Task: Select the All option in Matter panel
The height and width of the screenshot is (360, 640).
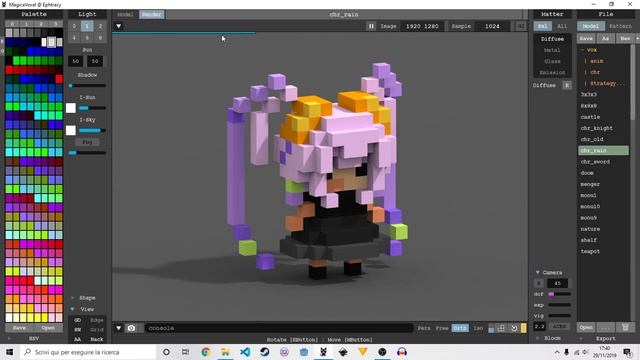Action: (562, 26)
